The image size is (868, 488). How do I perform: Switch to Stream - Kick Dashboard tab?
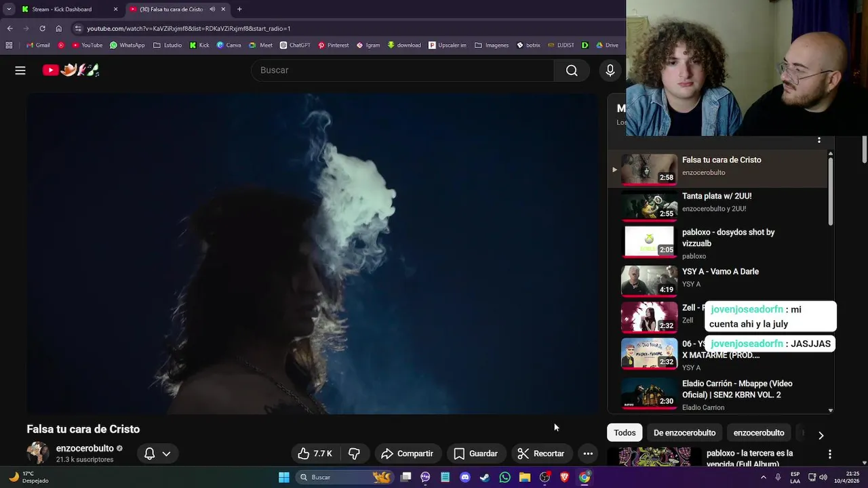click(62, 9)
